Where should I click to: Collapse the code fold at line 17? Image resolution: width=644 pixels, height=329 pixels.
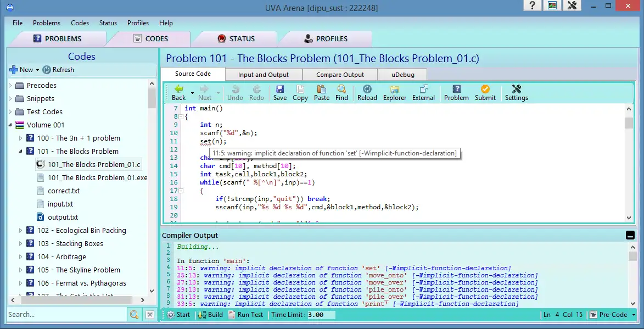click(181, 191)
